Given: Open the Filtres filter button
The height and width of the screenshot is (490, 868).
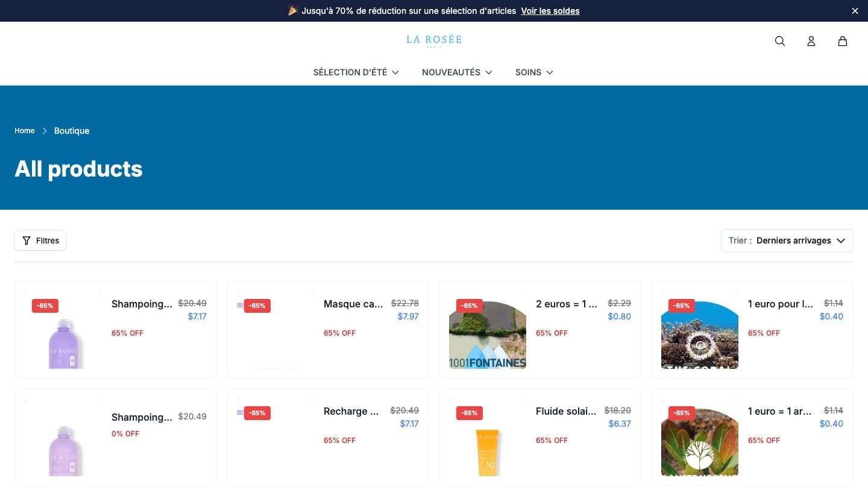Looking at the screenshot, I should coord(40,240).
